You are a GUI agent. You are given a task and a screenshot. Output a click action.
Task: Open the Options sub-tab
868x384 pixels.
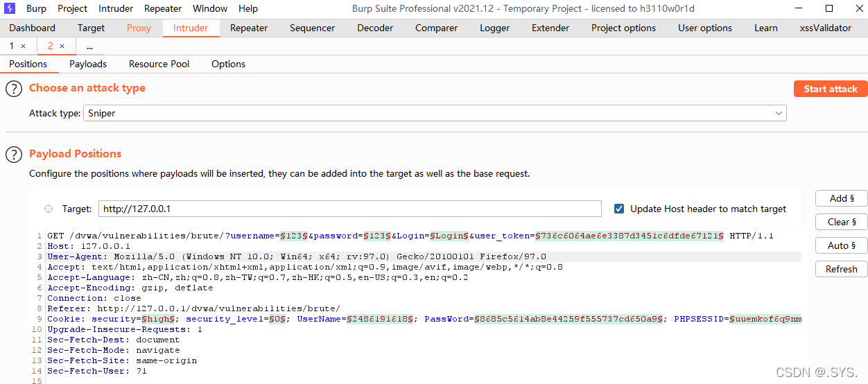[228, 64]
